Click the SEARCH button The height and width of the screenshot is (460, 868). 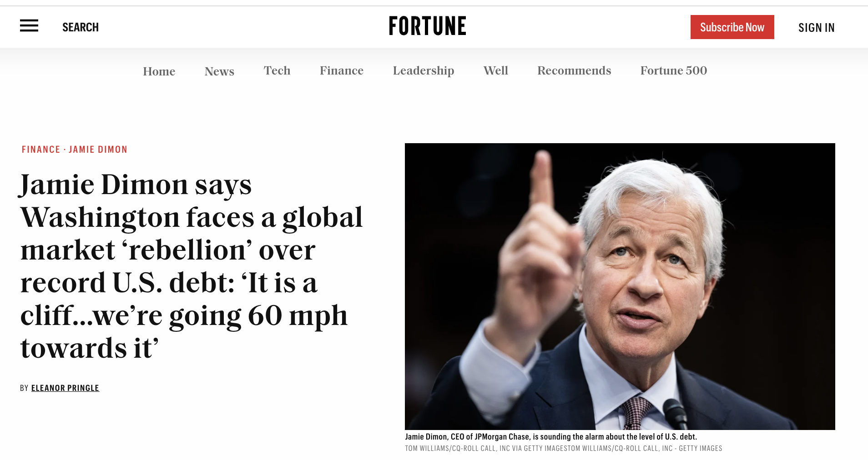[81, 27]
